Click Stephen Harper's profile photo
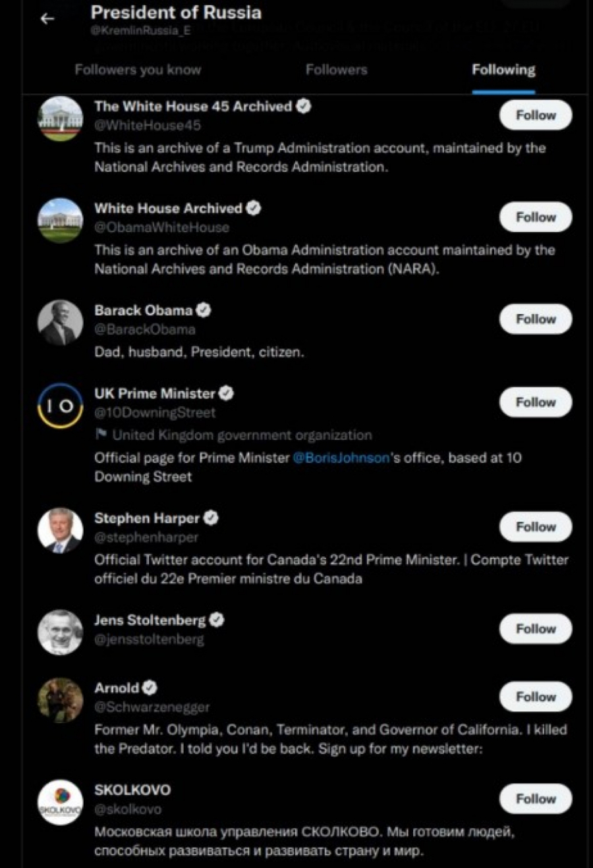 tap(60, 530)
